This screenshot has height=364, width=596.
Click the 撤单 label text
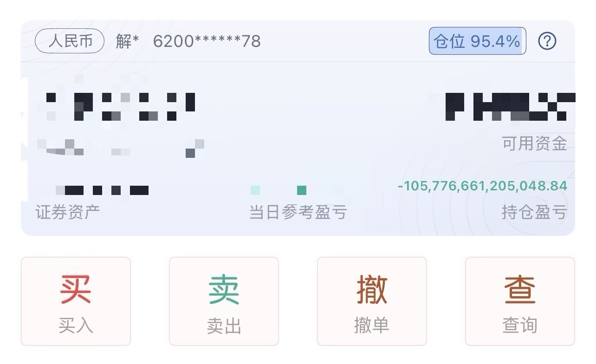click(x=372, y=326)
